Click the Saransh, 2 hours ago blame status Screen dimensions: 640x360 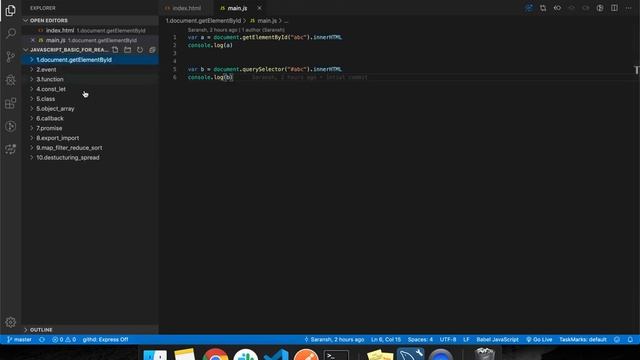pos(334,340)
